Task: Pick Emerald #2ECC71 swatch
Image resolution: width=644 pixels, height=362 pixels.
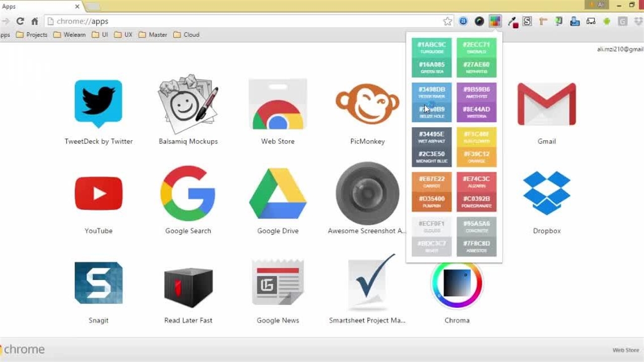Action: pos(476,48)
